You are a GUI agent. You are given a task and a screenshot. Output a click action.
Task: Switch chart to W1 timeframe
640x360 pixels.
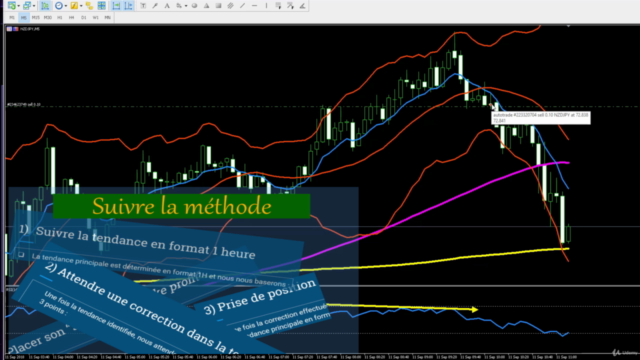tap(95, 18)
